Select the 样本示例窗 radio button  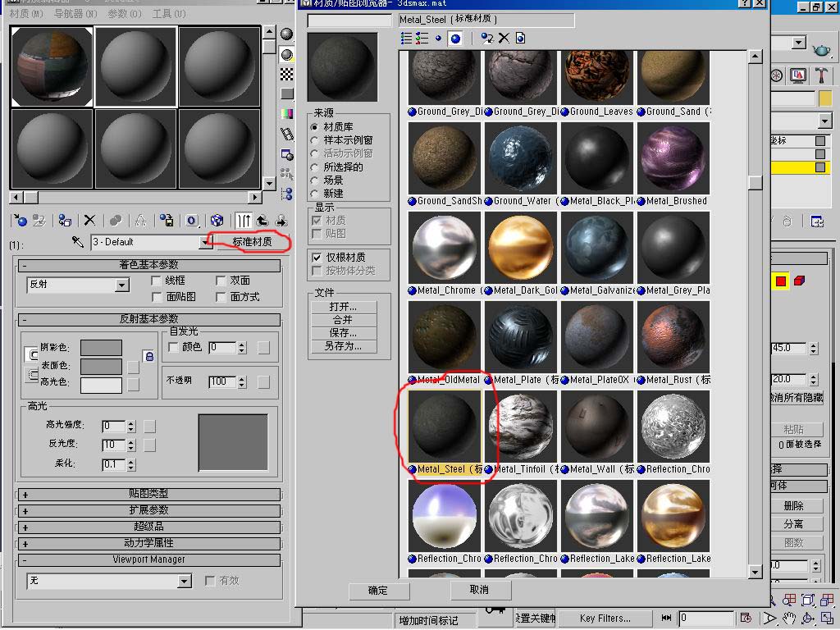[314, 140]
